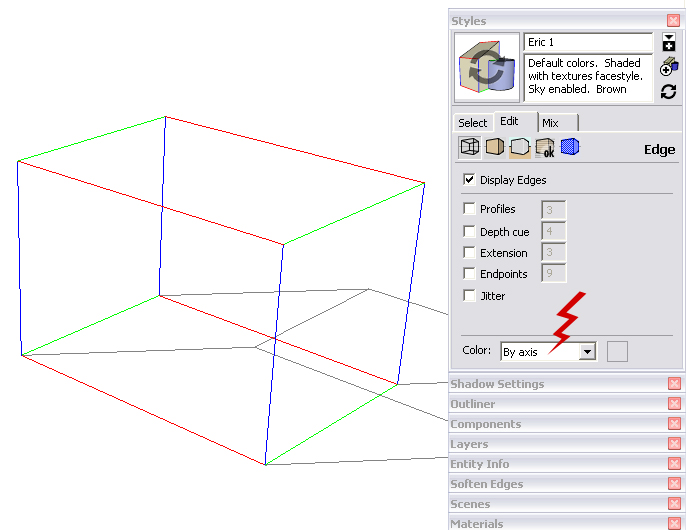The width and height of the screenshot is (686, 530).
Task: Click the style description text field
Action: pyautogui.click(x=588, y=78)
